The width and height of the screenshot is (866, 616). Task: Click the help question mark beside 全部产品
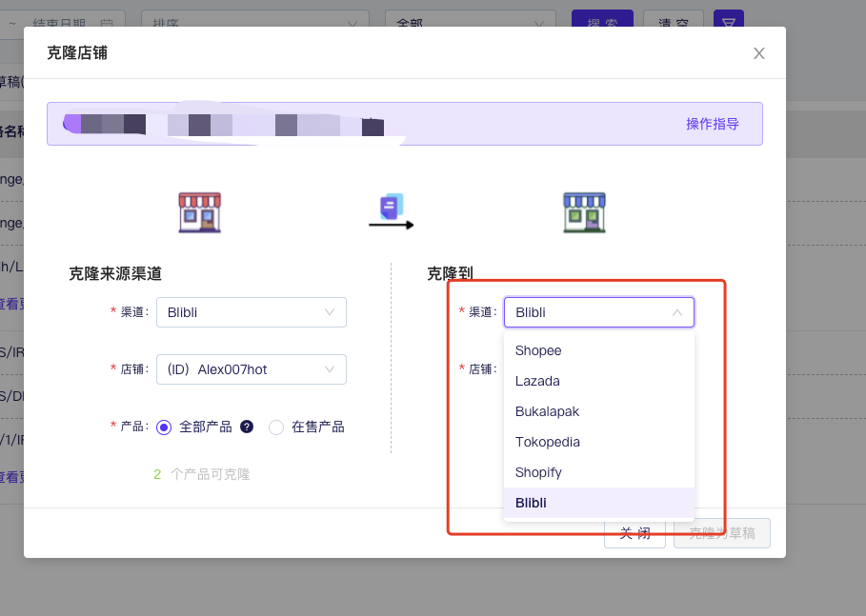(247, 427)
